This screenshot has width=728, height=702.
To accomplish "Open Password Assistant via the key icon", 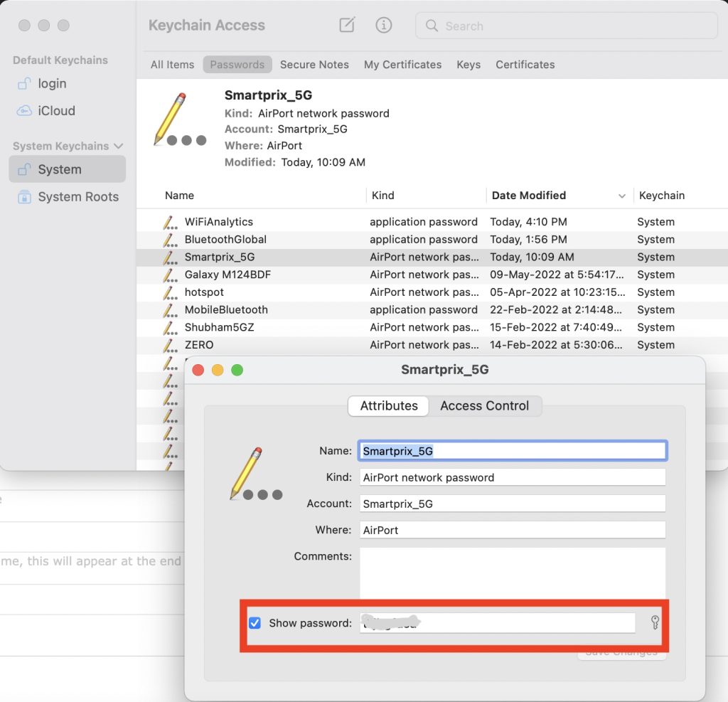I will tap(655, 622).
